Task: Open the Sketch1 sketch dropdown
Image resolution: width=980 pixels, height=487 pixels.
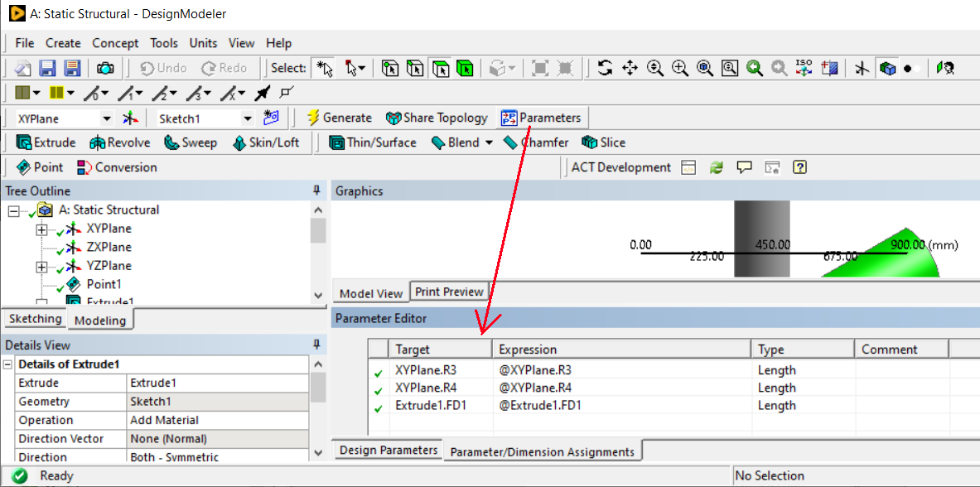Action: (249, 118)
